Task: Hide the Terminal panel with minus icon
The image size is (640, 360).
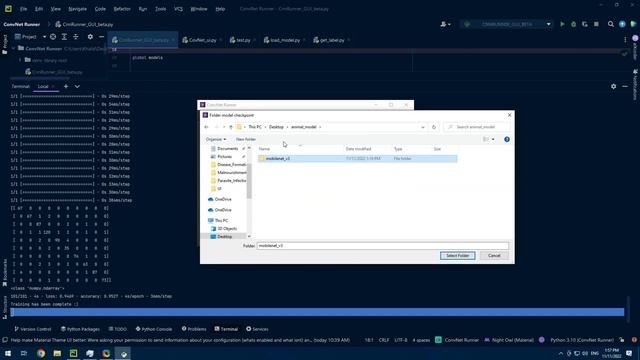Action: [625, 87]
